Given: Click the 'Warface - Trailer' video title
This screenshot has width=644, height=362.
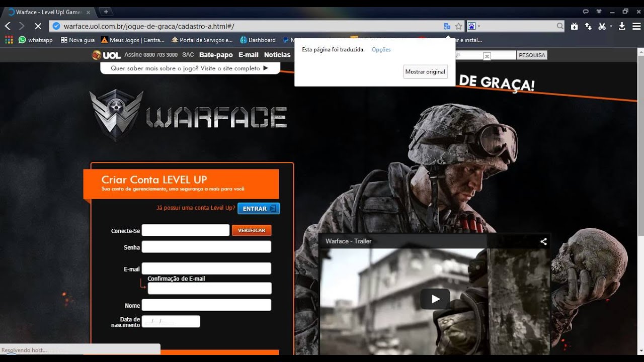Looking at the screenshot, I should point(348,241).
